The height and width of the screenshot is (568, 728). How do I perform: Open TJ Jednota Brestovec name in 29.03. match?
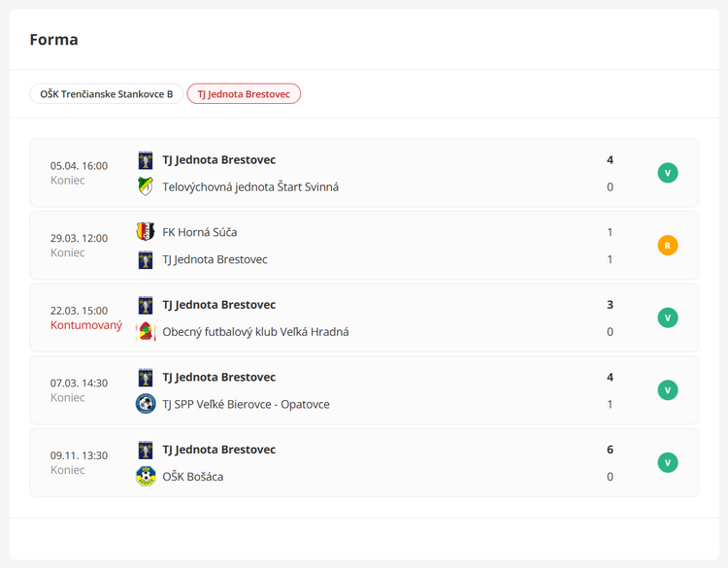pyautogui.click(x=215, y=259)
